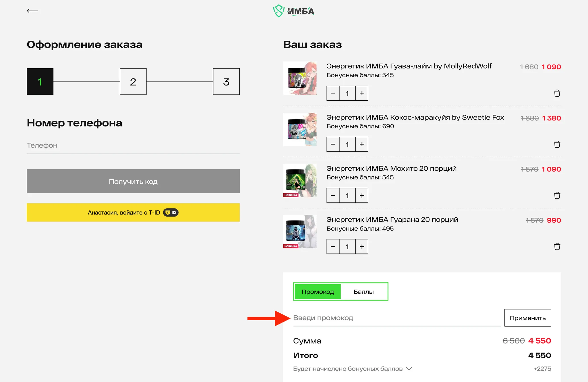
Task: Click the Применить promo code button
Action: tap(528, 318)
